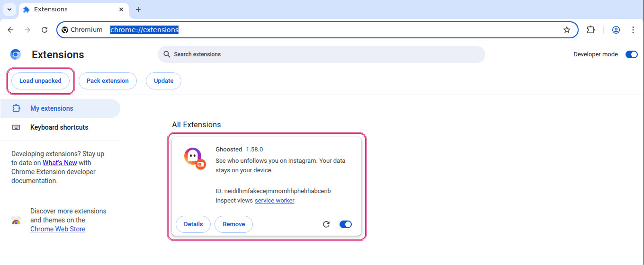Screen dimensions: 644x265
Task: Click the Ghoosted extension logo
Action: click(x=195, y=159)
